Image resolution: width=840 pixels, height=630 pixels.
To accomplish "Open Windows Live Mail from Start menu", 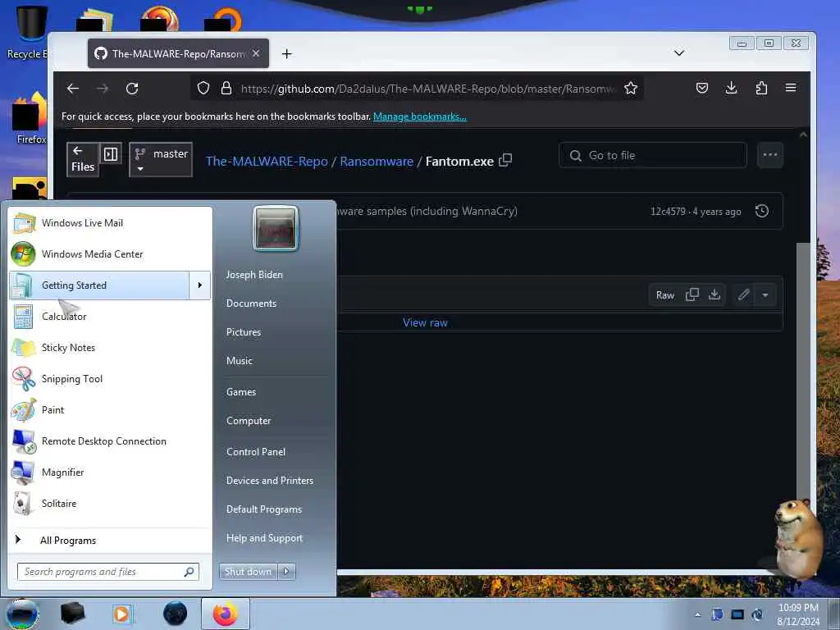I will point(110,223).
